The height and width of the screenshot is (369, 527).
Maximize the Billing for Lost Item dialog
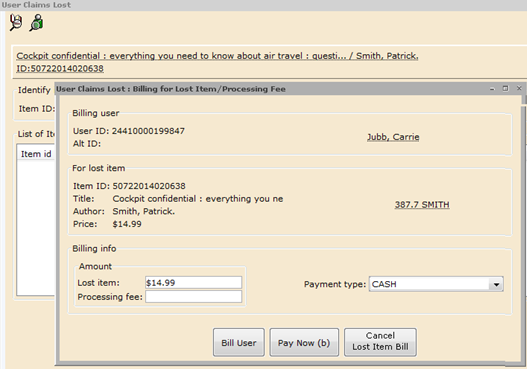click(505, 88)
